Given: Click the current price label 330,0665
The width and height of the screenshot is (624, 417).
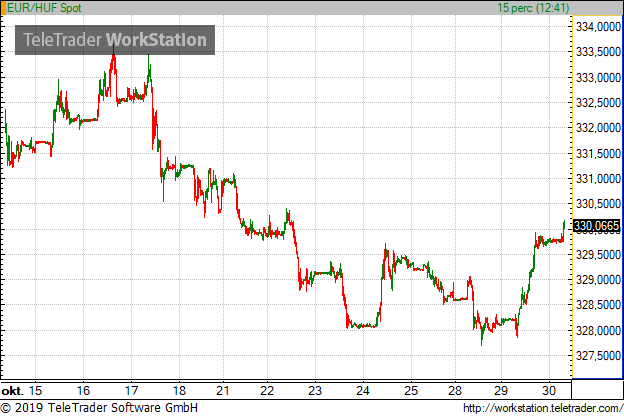Looking at the screenshot, I should point(597,226).
